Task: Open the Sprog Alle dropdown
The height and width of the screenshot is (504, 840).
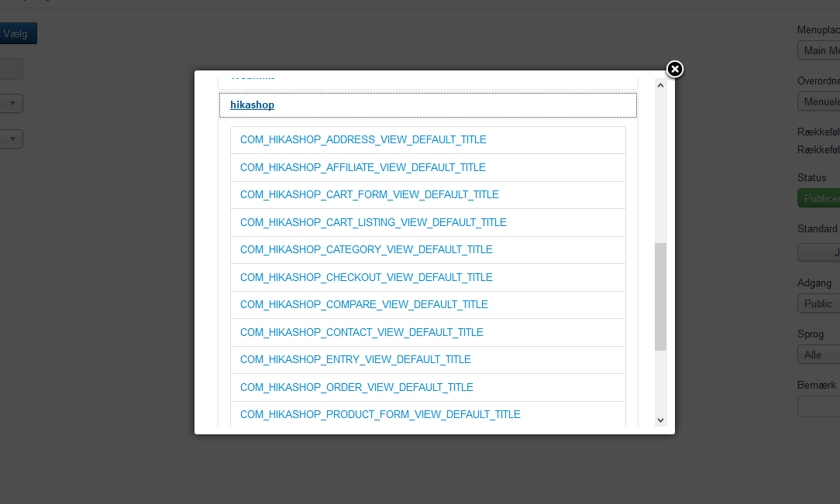Action: [x=818, y=355]
